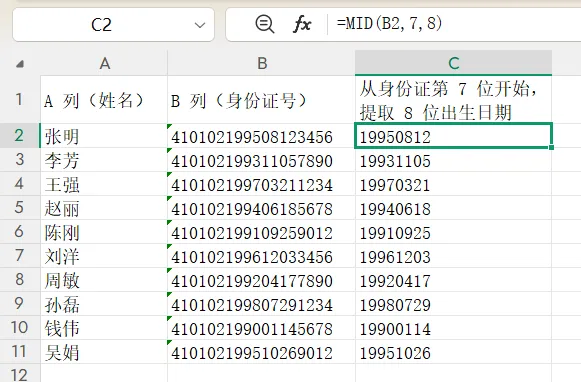Click cell containing 钱伟
Screen dimensions: 581x382
click(x=104, y=328)
